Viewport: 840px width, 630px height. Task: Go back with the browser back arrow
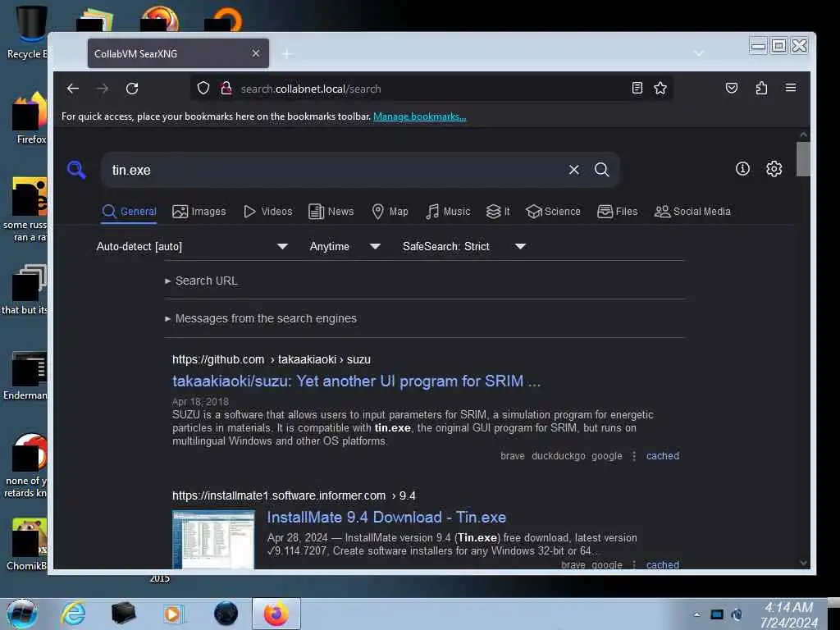click(x=73, y=89)
